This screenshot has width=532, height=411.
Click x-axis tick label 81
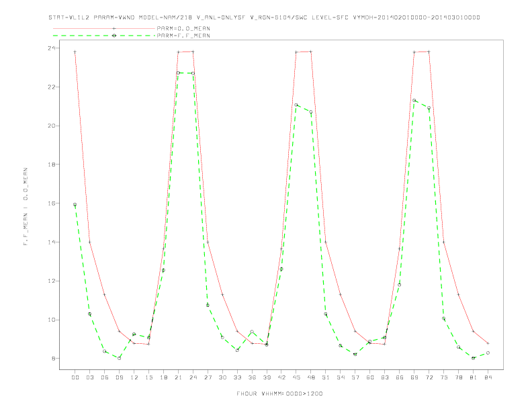[x=474, y=377]
